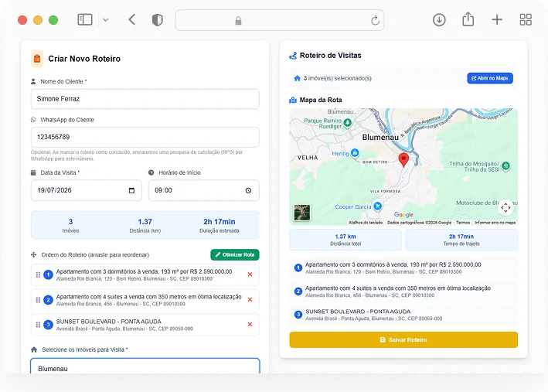The image size is (548, 392).
Task: Click the Otimizar Rota button
Action: tap(235, 254)
